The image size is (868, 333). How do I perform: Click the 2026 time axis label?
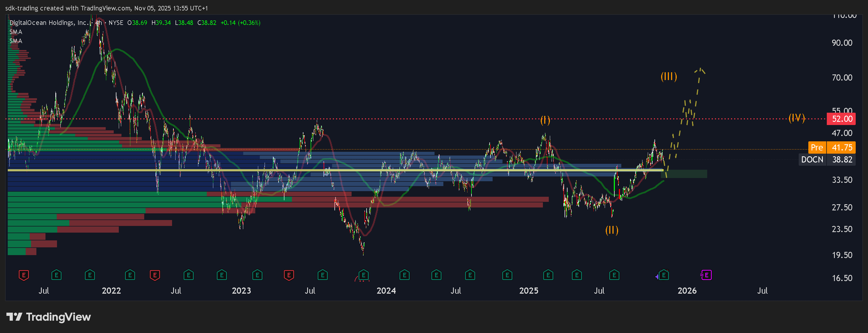click(x=687, y=290)
